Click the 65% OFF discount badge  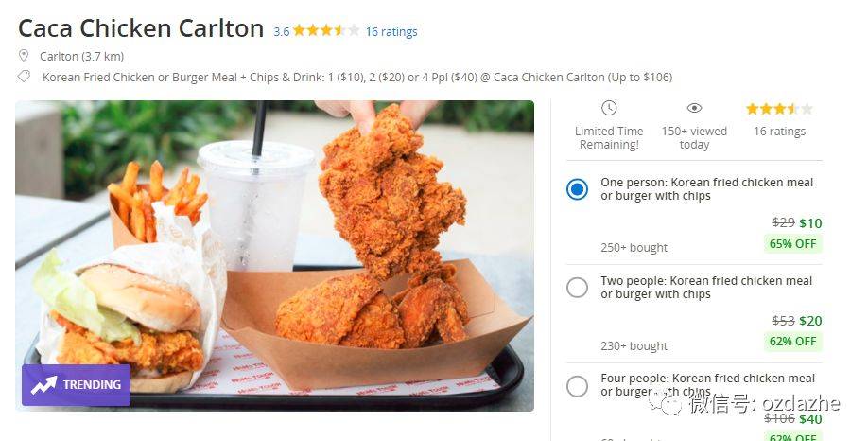[792, 244]
